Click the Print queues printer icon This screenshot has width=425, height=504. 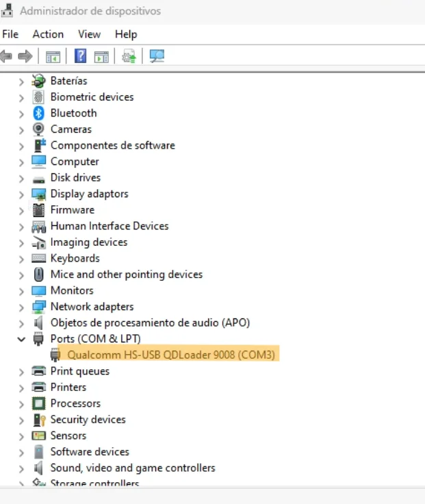38,371
